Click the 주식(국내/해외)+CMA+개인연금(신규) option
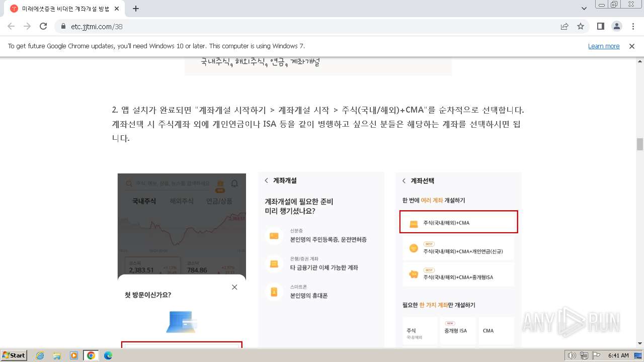Image resolution: width=644 pixels, height=362 pixels. tap(458, 248)
